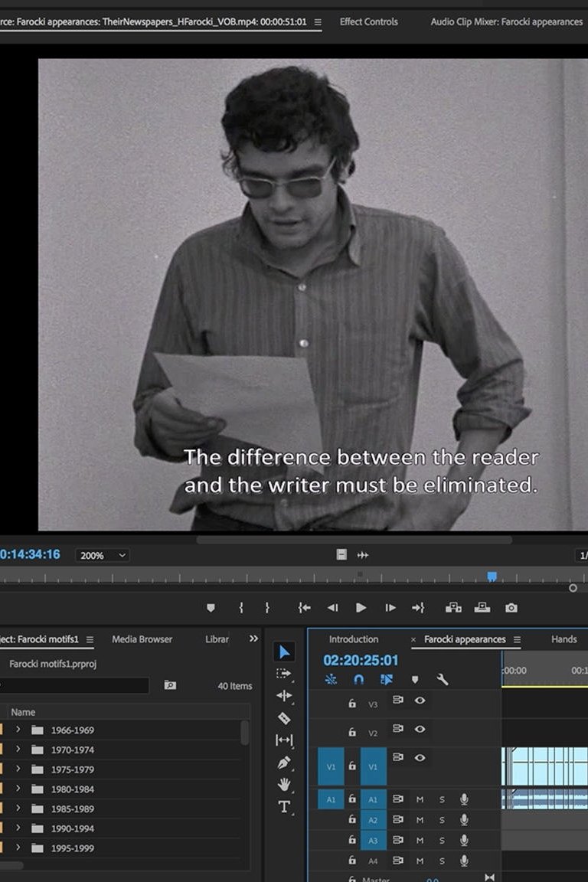Expand the 1980-1984 bin folder
The height and width of the screenshot is (882, 588).
tap(18, 789)
